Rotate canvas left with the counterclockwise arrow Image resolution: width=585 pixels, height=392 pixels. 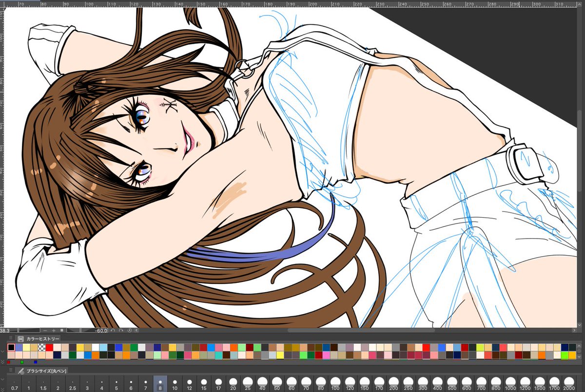(x=113, y=330)
